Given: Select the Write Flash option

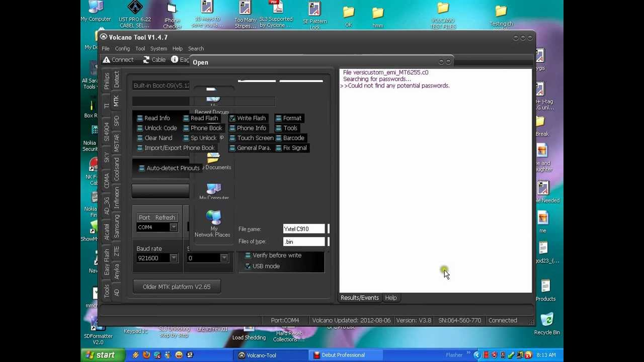Looking at the screenshot, I should (x=247, y=118).
